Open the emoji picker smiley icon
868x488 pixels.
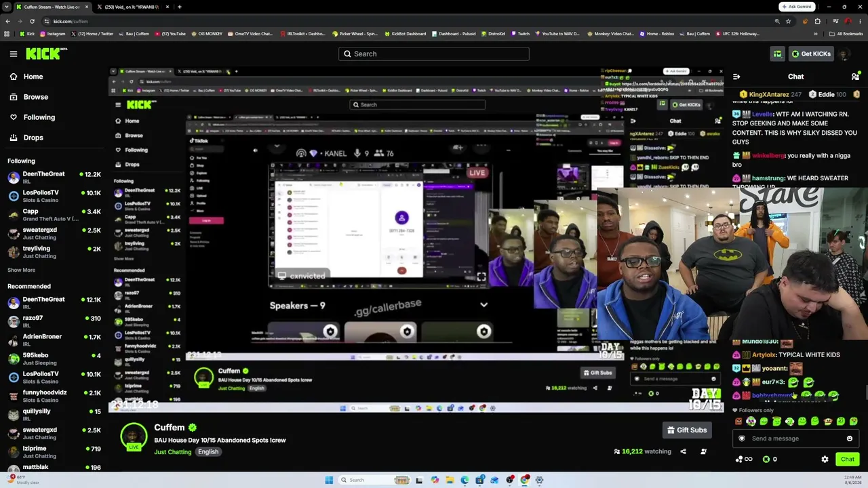tap(850, 439)
